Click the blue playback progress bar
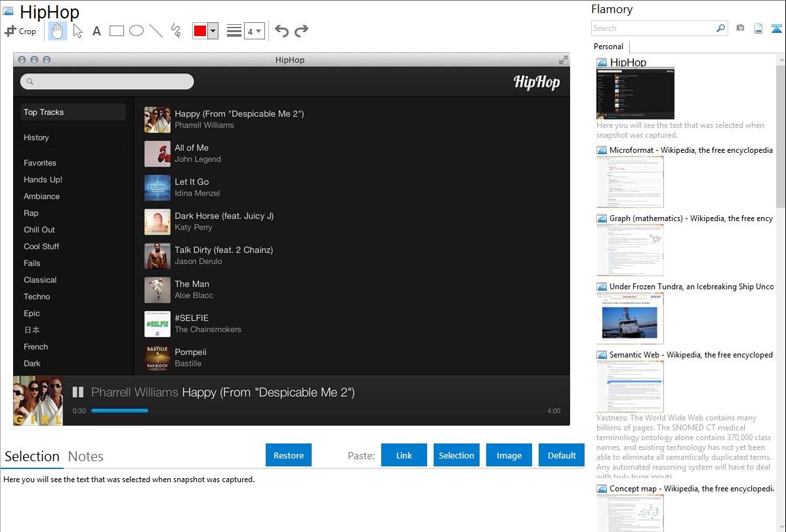The width and height of the screenshot is (786, 532). click(120, 411)
